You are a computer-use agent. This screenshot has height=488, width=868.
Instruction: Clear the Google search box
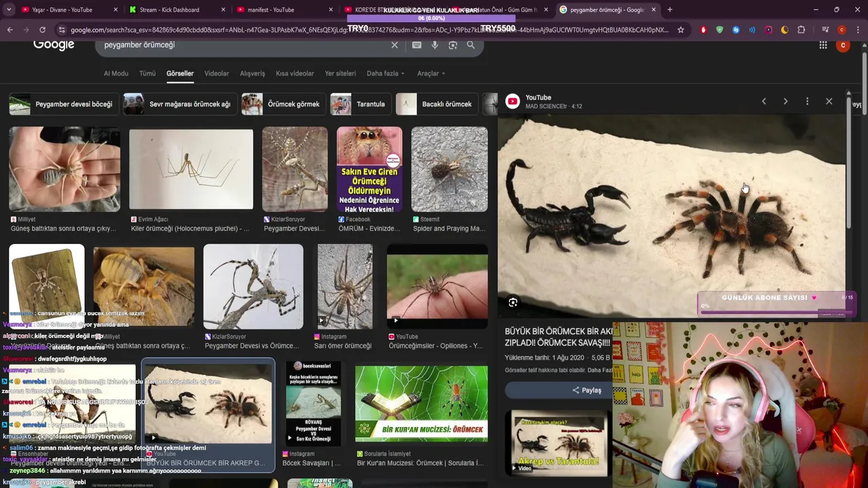pyautogui.click(x=395, y=45)
